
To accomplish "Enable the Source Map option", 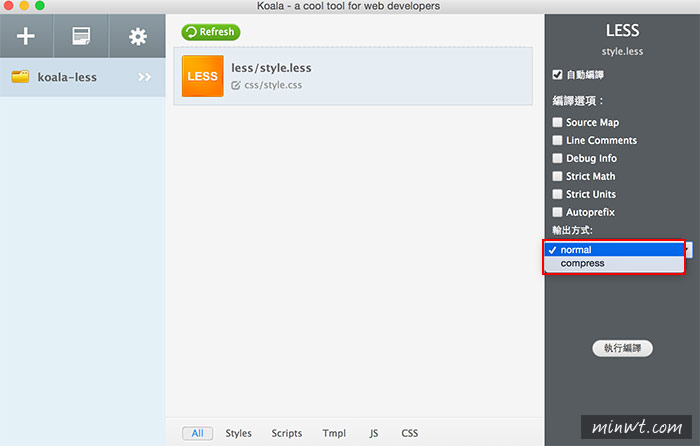I will [557, 122].
